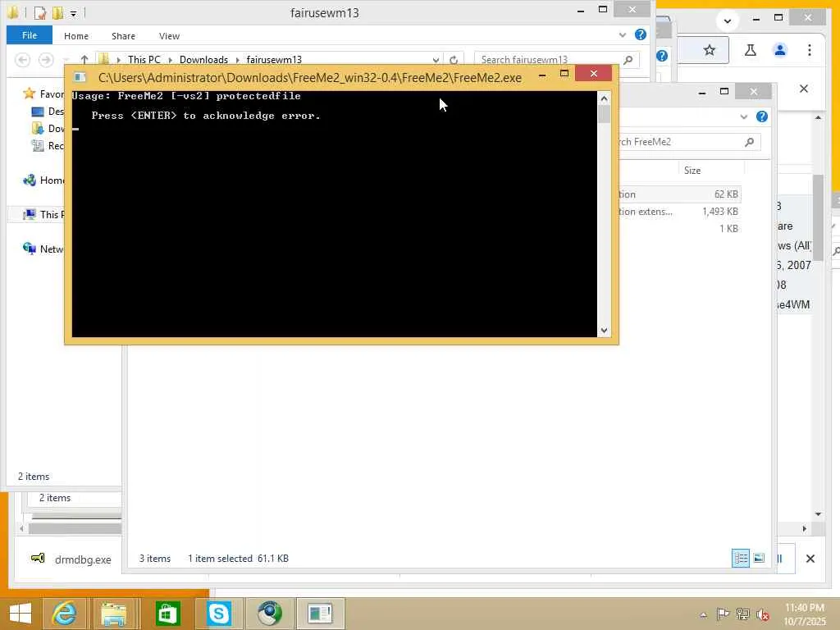Viewport: 840px width, 630px height.
Task: Refresh the fairusewm13 folder
Action: click(x=454, y=59)
